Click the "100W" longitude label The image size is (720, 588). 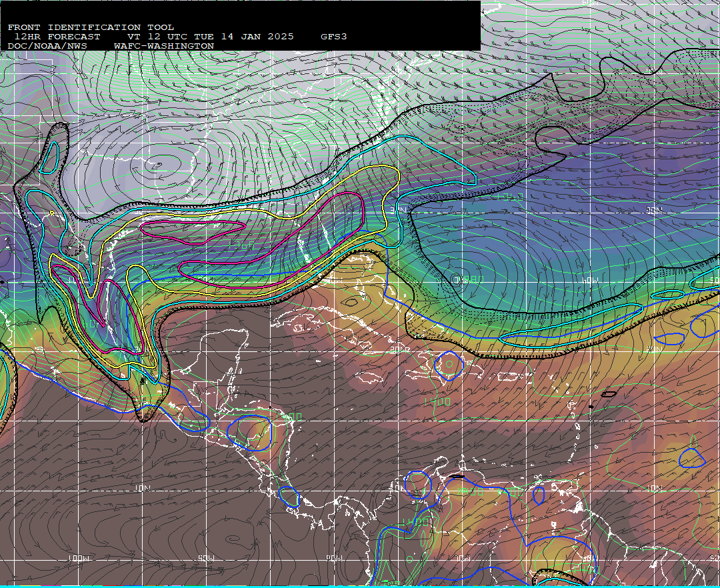79,559
